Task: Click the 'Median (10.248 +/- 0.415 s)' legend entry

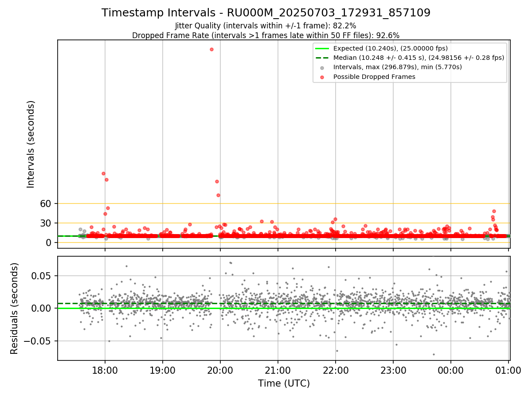Action: 419,58
